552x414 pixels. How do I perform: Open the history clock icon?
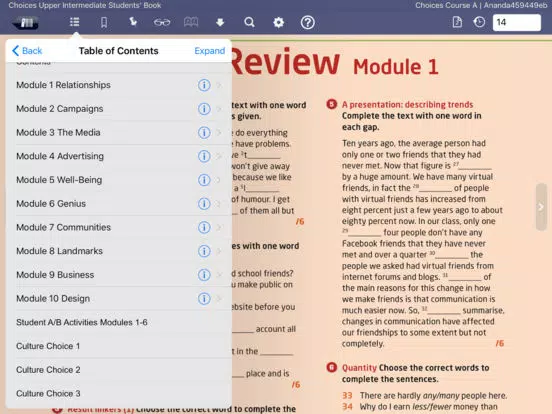click(x=479, y=22)
